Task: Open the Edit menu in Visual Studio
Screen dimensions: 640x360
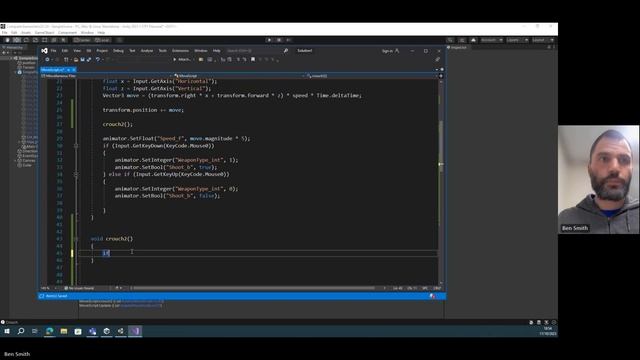Action: 64,51
